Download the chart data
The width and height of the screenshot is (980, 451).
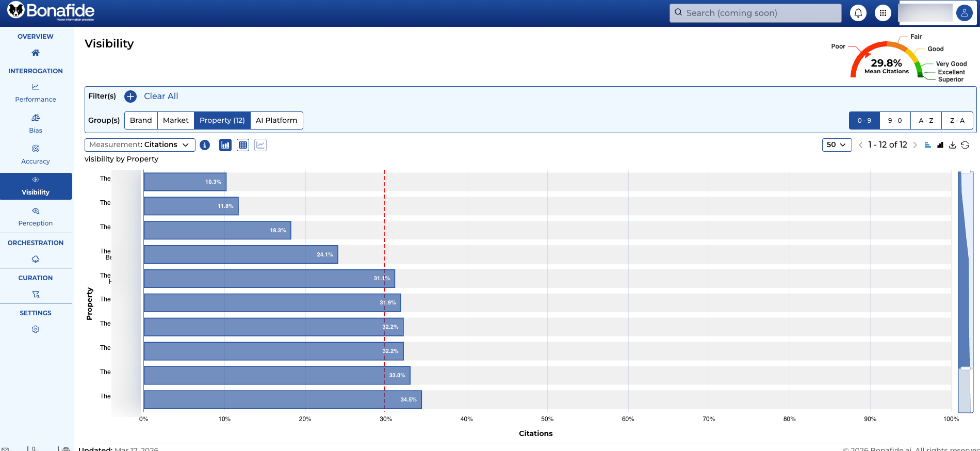(x=953, y=145)
